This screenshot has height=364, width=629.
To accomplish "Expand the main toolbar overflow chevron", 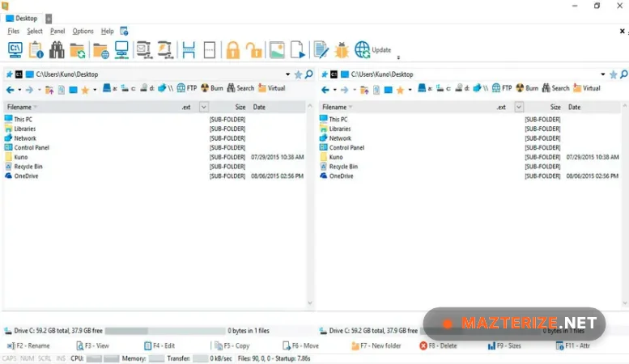I will tap(398, 57).
